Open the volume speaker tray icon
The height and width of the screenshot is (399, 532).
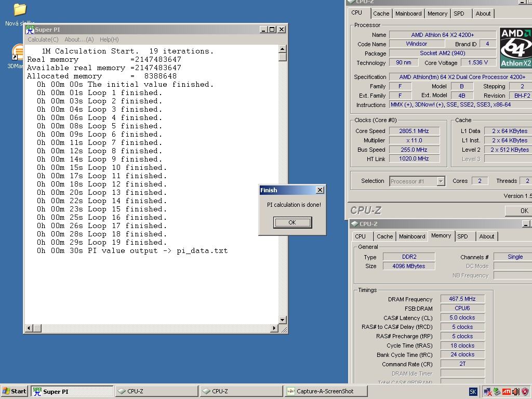click(516, 392)
